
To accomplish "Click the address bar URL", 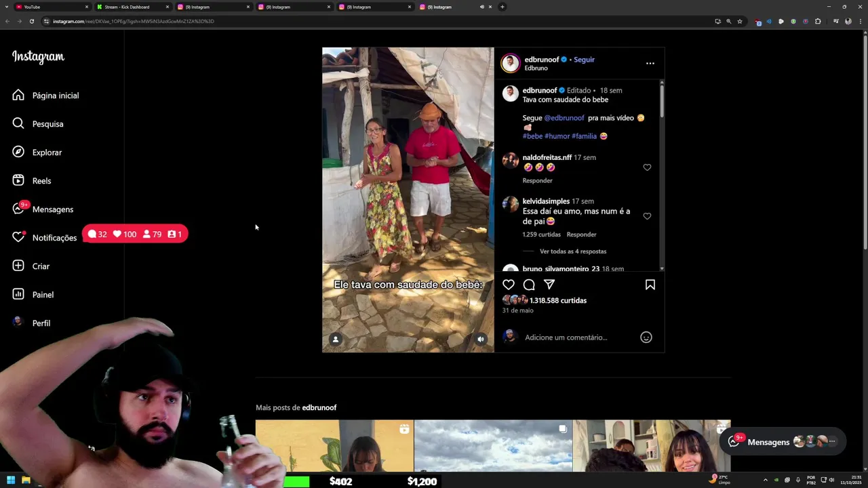I will [134, 21].
